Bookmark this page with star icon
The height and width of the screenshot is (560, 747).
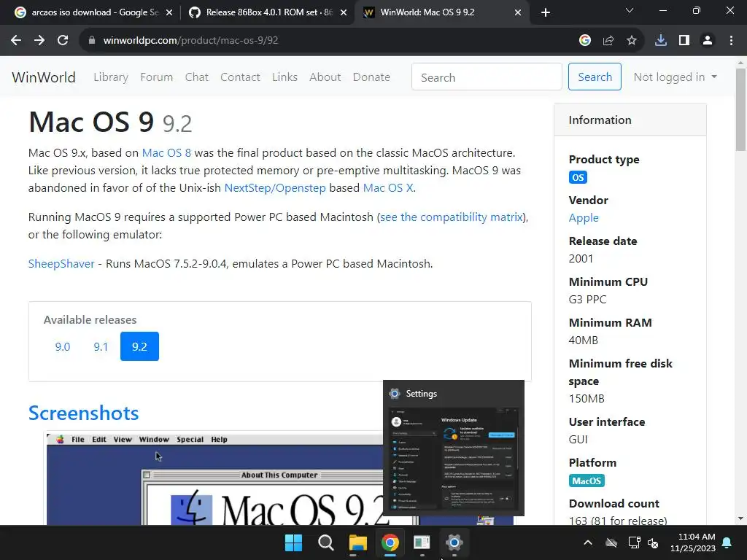point(632,41)
